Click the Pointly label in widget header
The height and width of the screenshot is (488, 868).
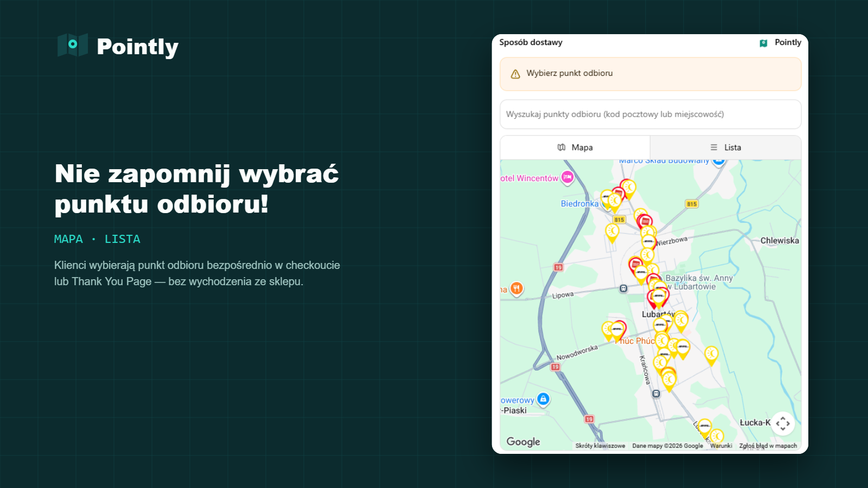coord(788,42)
